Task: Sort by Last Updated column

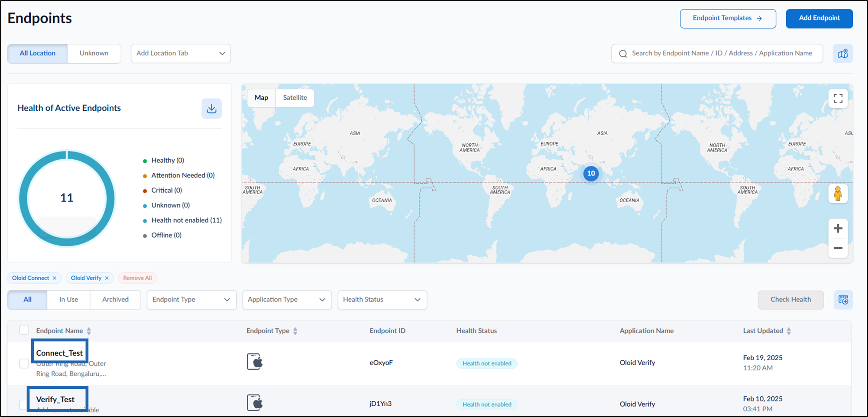Action: pos(789,331)
